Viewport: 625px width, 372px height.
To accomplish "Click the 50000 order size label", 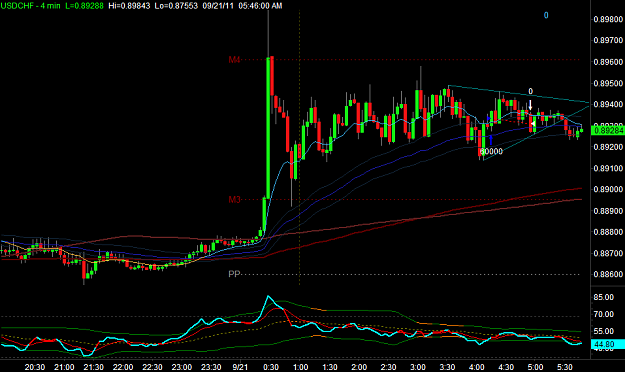I will 491,152.
